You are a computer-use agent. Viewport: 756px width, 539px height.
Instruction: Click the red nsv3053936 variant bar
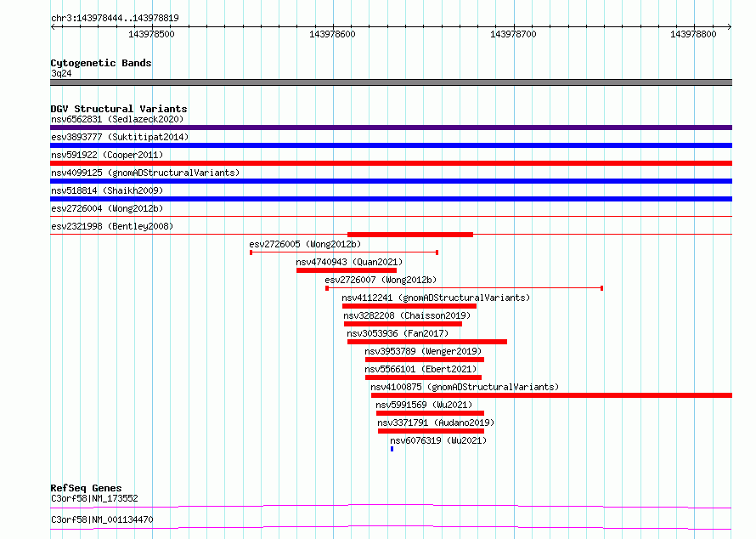click(427, 342)
